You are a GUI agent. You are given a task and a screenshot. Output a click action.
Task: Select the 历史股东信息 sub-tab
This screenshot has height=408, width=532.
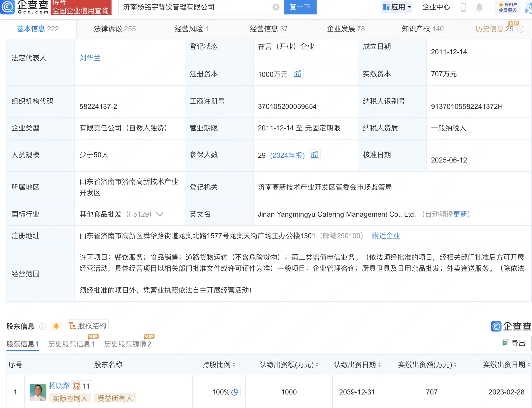[72, 344]
